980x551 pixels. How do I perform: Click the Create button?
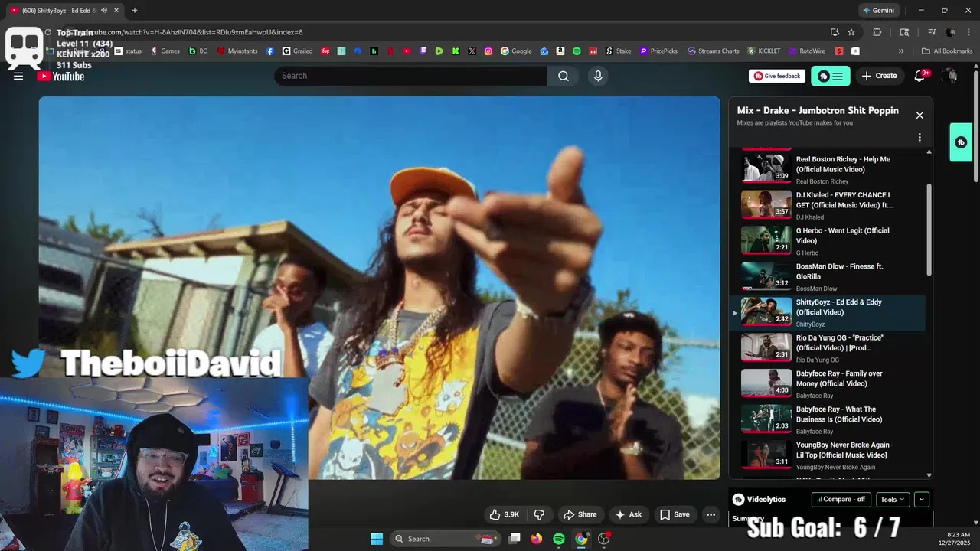[879, 76]
